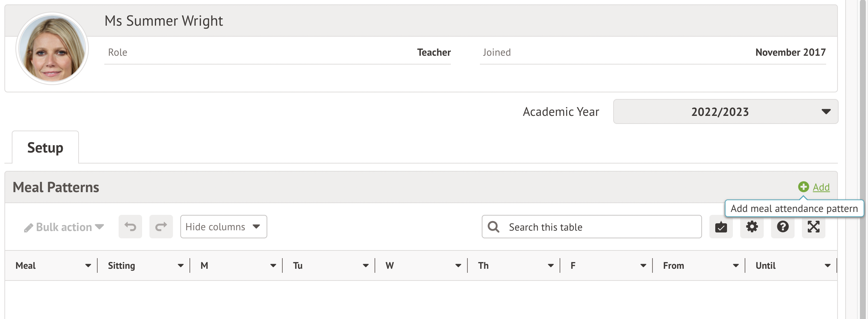The height and width of the screenshot is (319, 868).
Task: Click the help question mark icon
Action: pyautogui.click(x=782, y=227)
